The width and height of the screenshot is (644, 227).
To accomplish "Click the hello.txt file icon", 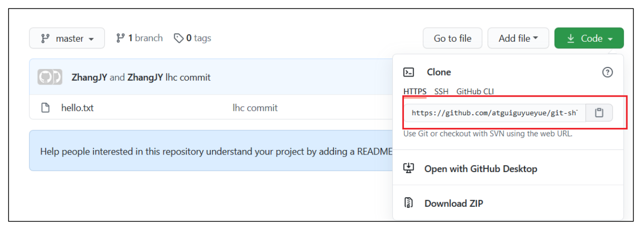I will coord(45,108).
